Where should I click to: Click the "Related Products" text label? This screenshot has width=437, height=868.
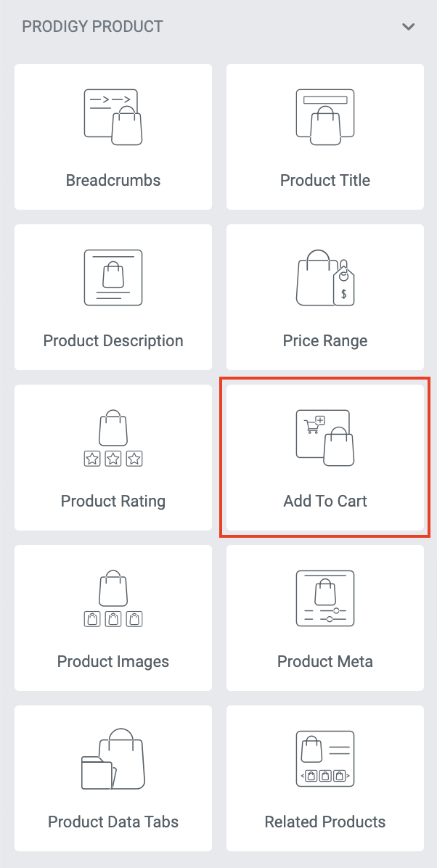[x=325, y=822]
